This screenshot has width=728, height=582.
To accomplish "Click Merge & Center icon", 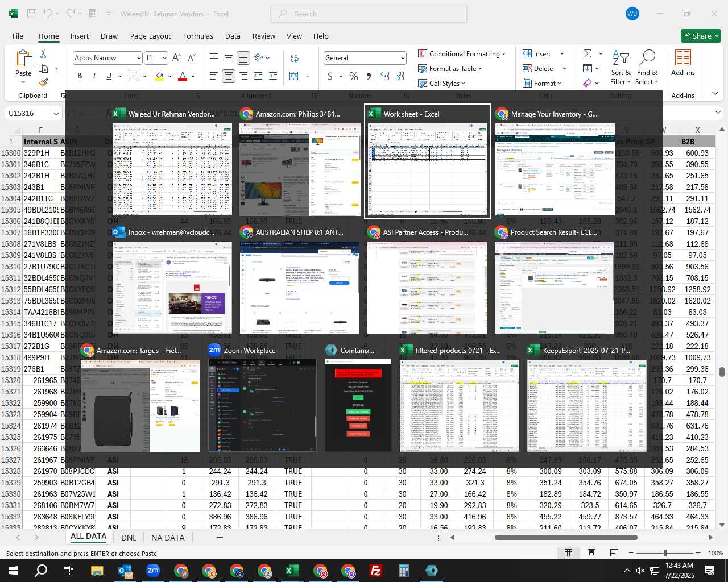I will click(x=294, y=76).
